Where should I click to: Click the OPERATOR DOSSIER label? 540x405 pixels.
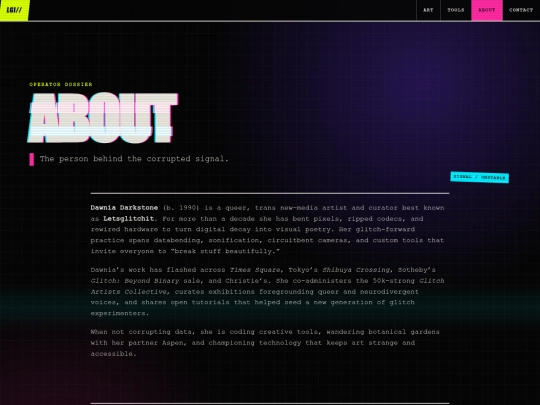pos(61,84)
